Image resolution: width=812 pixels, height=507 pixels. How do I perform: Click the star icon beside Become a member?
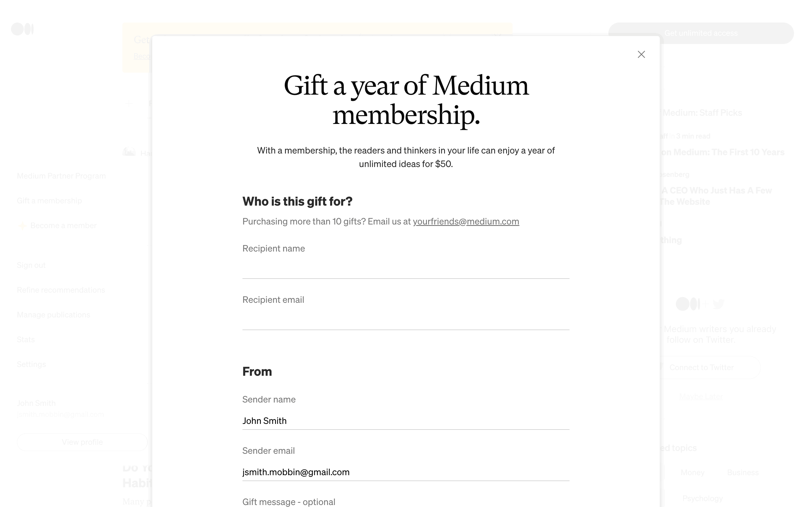pyautogui.click(x=22, y=226)
